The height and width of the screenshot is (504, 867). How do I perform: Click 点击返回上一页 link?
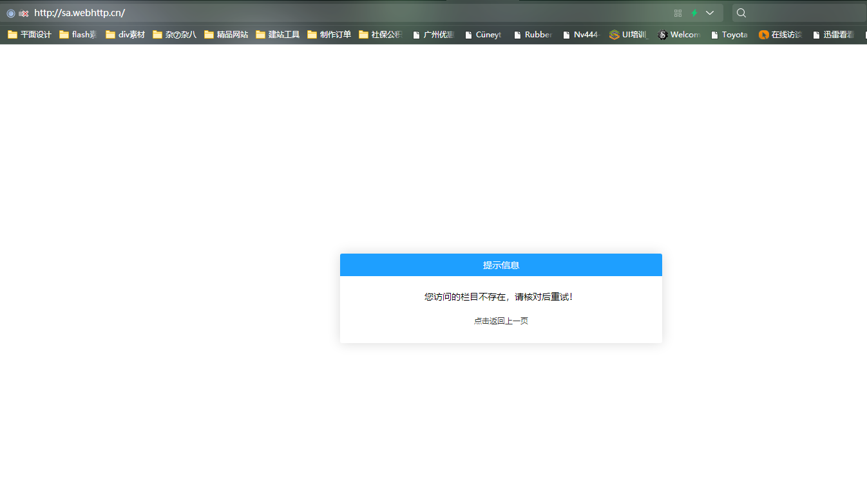click(x=500, y=321)
